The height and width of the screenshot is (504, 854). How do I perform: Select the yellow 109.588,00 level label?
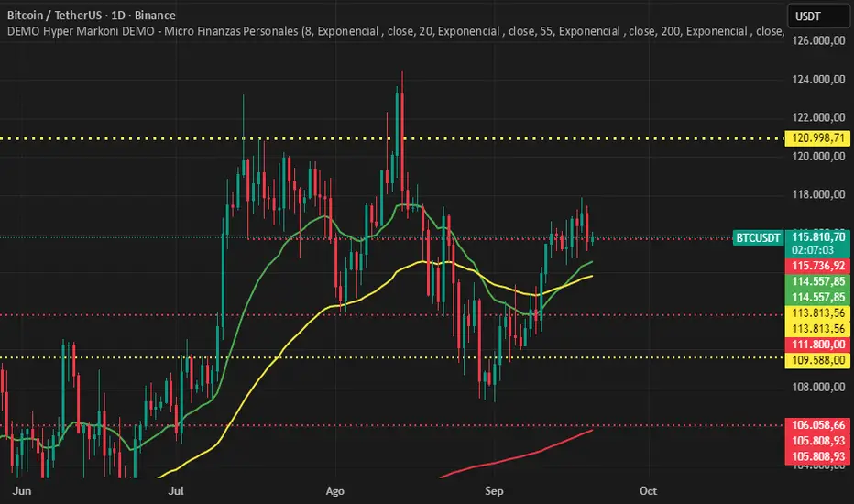tap(818, 360)
